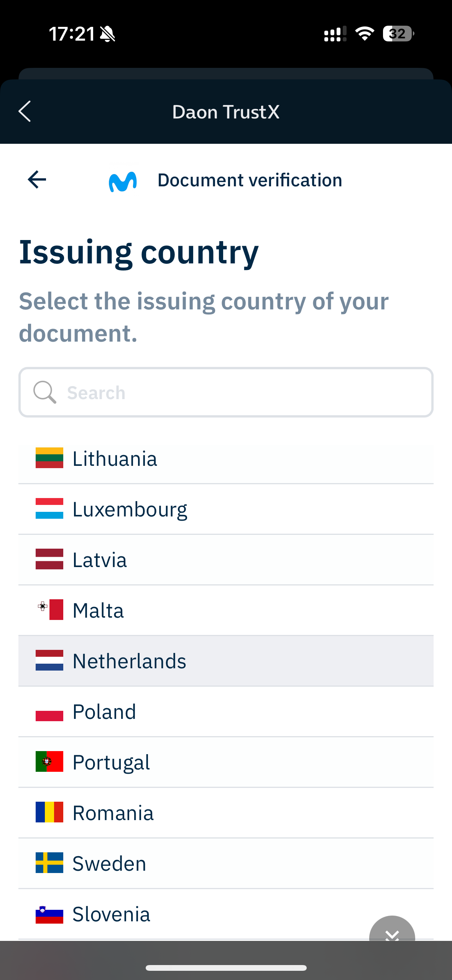Choose Luxembourg from the country list
The height and width of the screenshot is (980, 452).
point(226,509)
